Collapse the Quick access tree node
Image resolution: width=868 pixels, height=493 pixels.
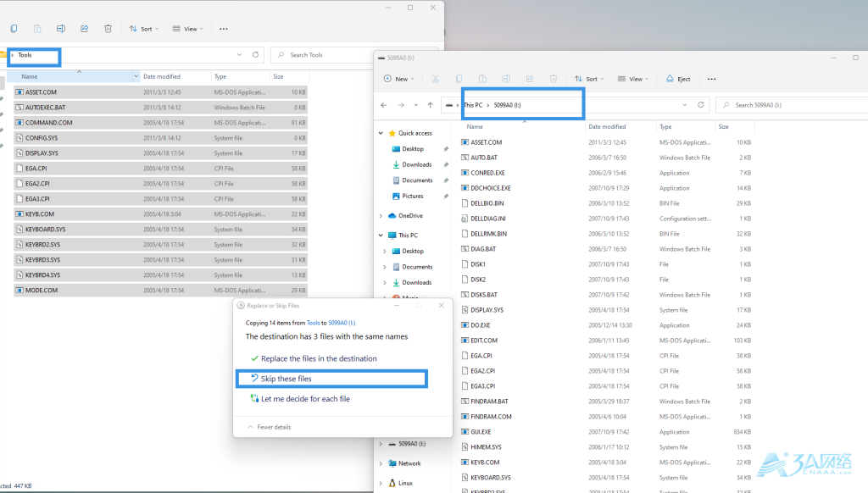coord(381,133)
